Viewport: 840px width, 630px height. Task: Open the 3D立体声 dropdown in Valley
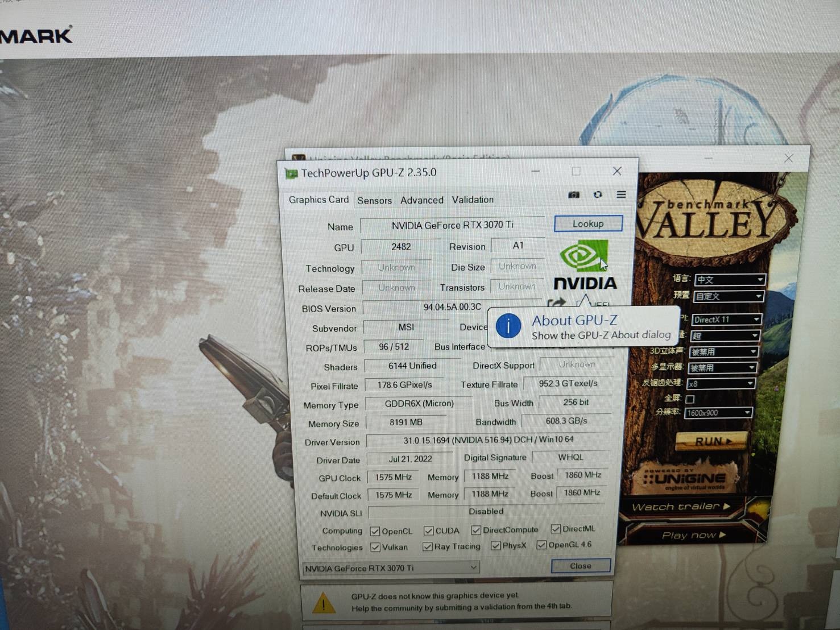(x=723, y=352)
